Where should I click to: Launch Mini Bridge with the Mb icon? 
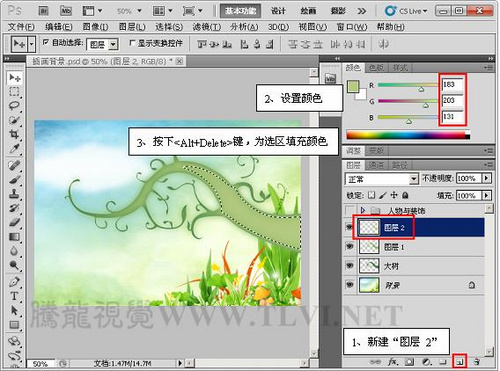click(66, 11)
